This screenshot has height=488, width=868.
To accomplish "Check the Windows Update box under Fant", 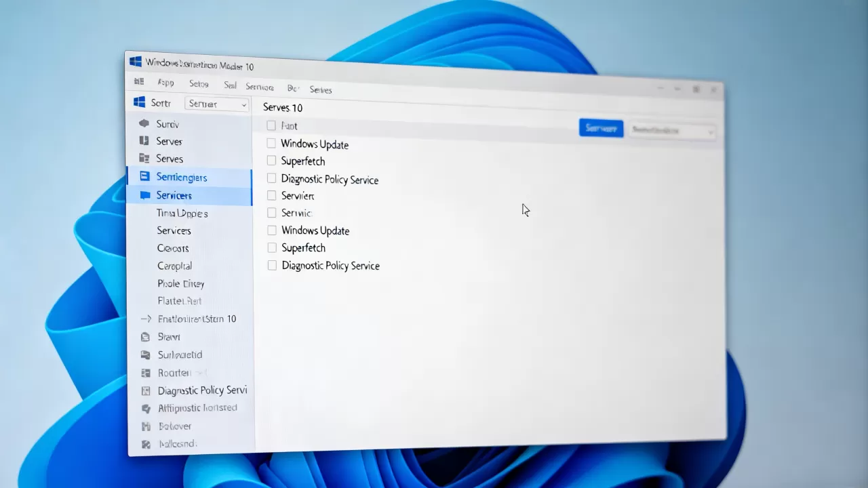I will 271,143.
